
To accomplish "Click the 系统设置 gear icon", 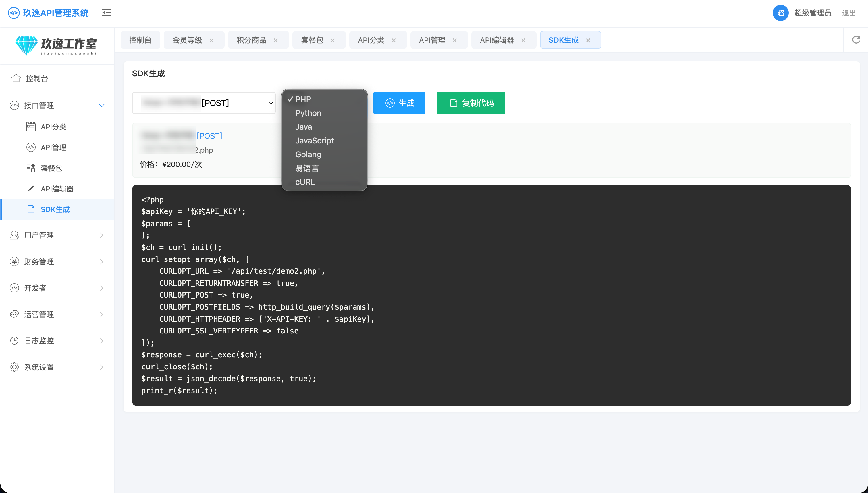I will click(14, 367).
